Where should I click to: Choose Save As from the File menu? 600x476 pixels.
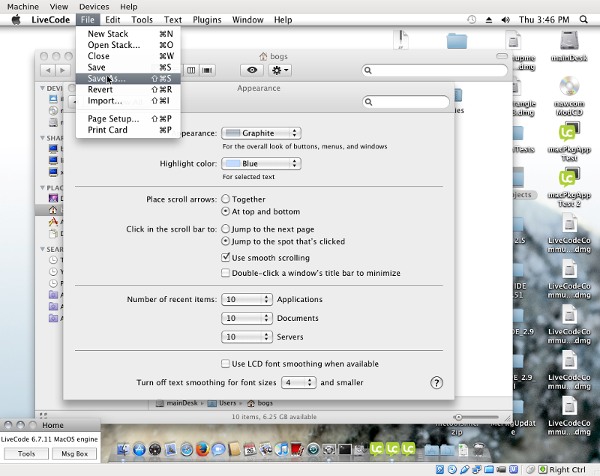[x=105, y=78]
